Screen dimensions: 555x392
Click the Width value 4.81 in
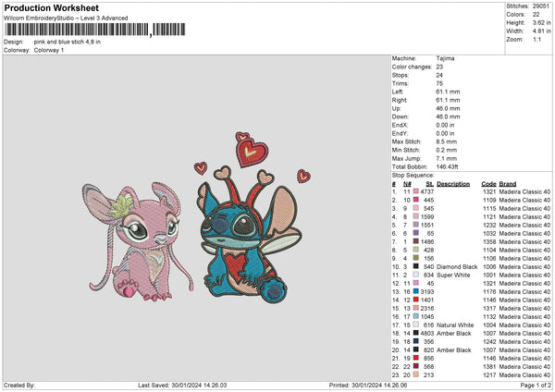541,31
